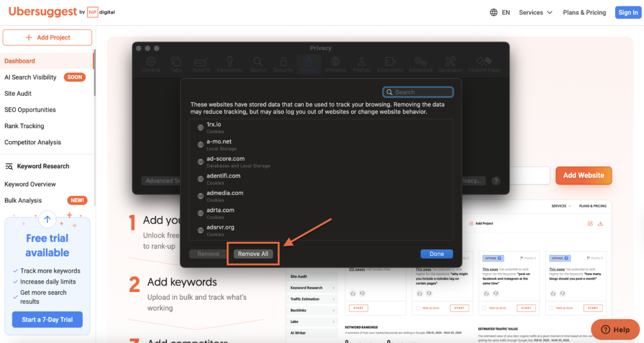Image resolution: width=644 pixels, height=343 pixels.
Task: Click Remove All in the website data dialog
Action: pos(253,254)
